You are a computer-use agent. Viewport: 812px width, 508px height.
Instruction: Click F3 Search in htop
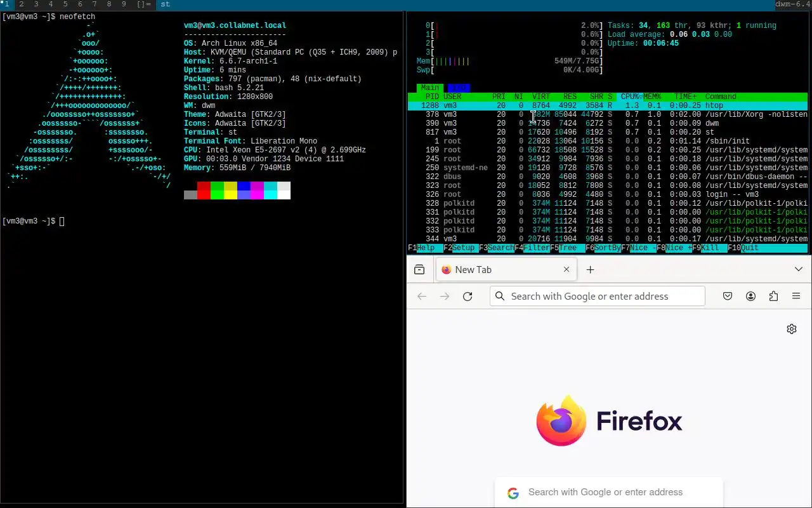click(x=497, y=248)
